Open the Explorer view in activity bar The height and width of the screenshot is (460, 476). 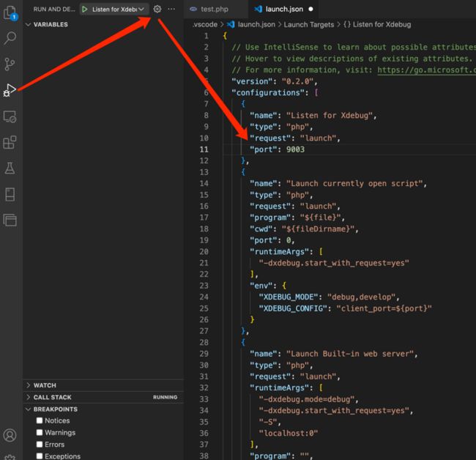click(10, 12)
